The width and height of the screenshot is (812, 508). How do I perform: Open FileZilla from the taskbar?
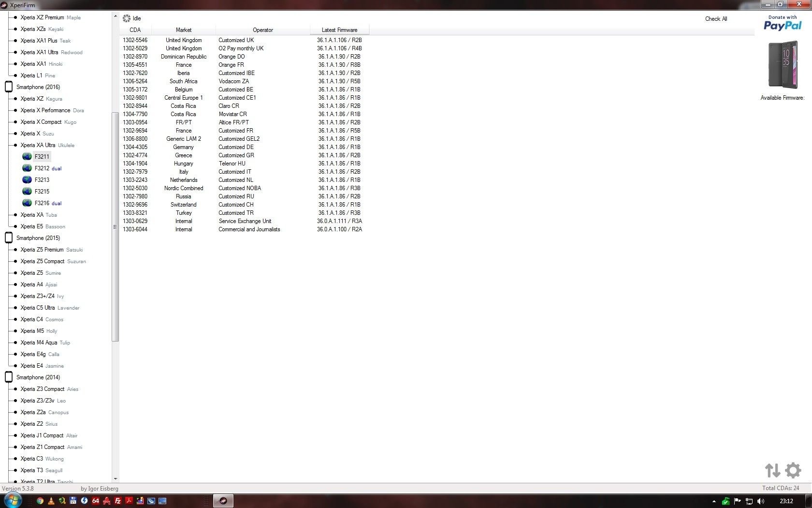(117, 501)
